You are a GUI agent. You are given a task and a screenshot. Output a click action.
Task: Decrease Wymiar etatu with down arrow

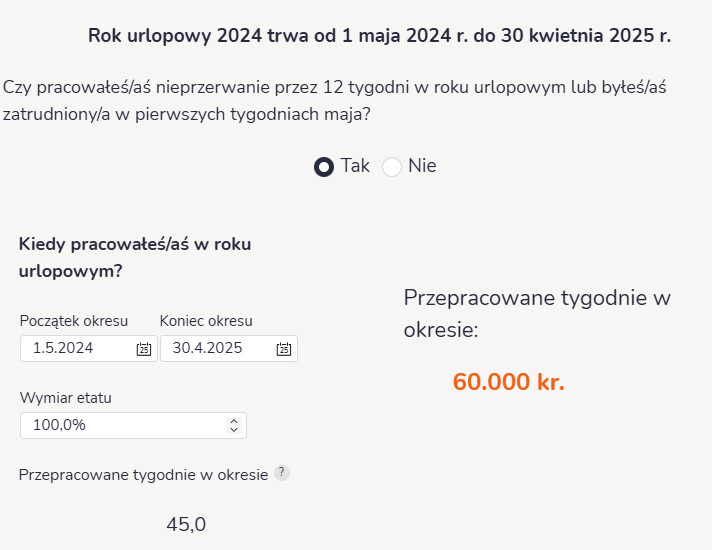coord(234,430)
